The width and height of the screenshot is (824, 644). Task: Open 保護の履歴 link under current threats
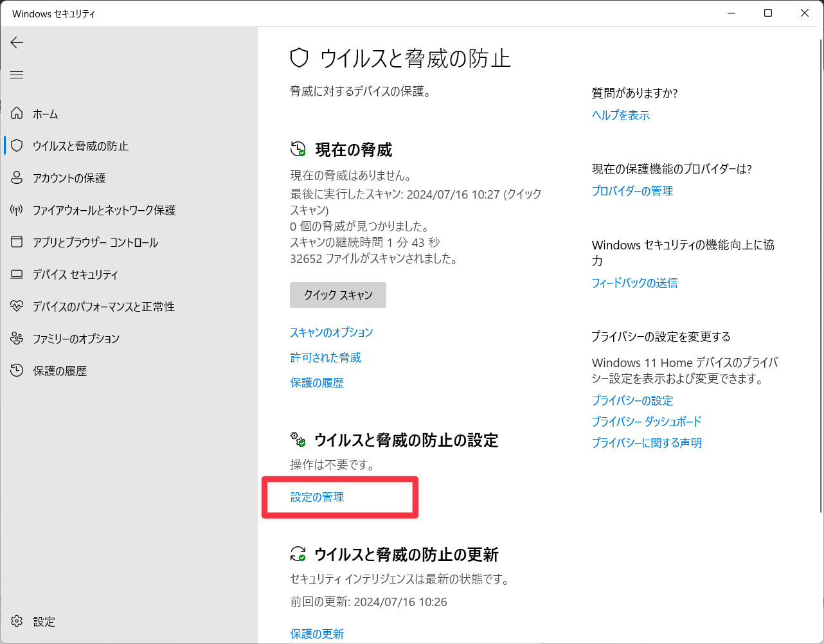(x=317, y=382)
